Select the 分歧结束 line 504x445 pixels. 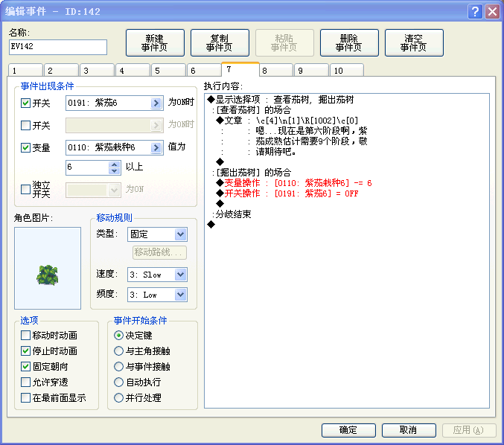click(232, 214)
